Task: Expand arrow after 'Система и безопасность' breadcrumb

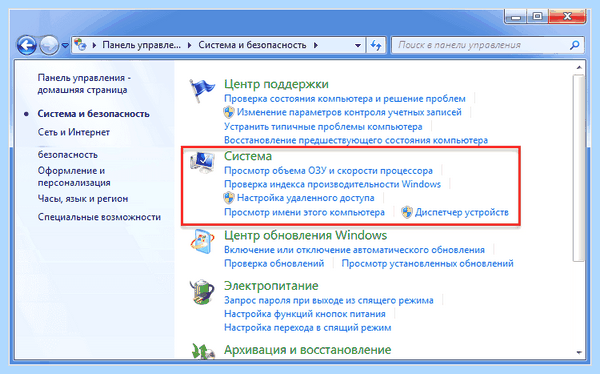Action: pyautogui.click(x=316, y=45)
